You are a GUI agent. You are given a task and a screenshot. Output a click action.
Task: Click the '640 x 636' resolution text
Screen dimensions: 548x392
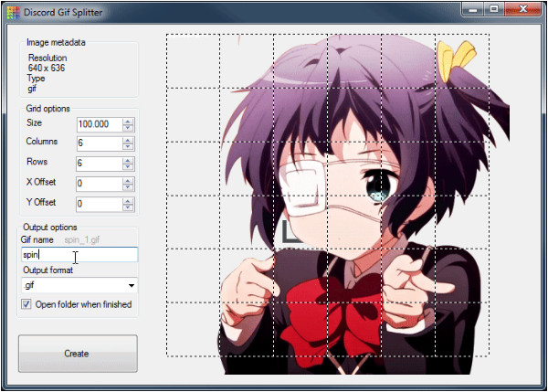(47, 68)
